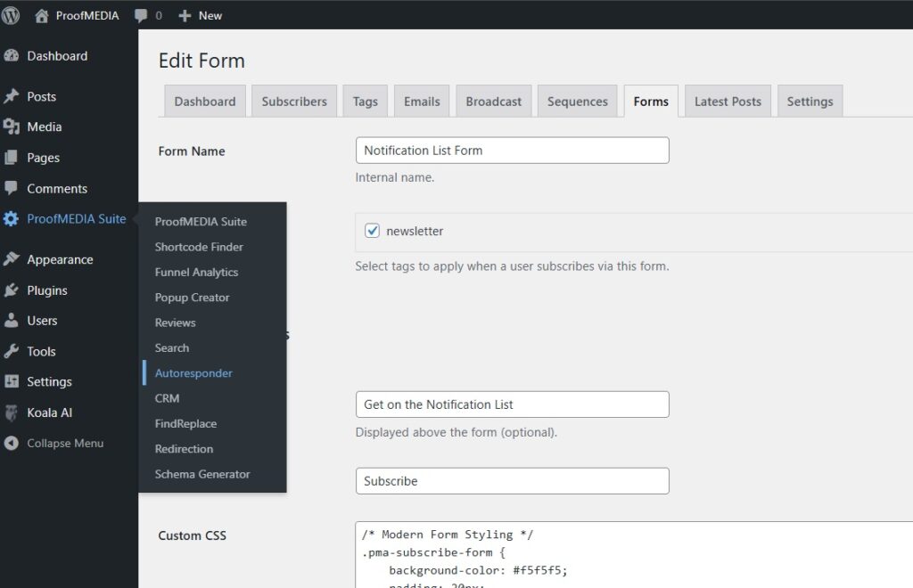
Task: Collapse the admin sidebar menu
Action: point(64,444)
